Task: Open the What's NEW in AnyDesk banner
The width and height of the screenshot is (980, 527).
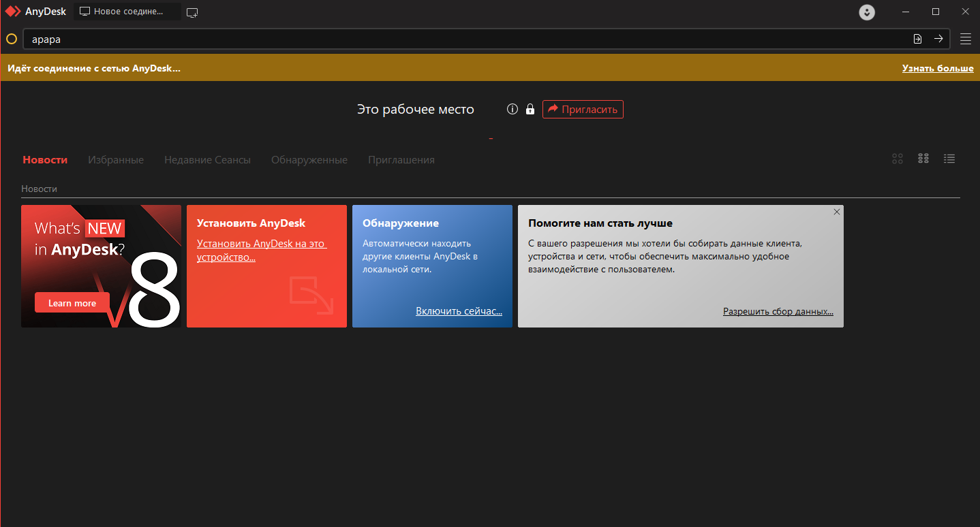Action: pyautogui.click(x=101, y=266)
